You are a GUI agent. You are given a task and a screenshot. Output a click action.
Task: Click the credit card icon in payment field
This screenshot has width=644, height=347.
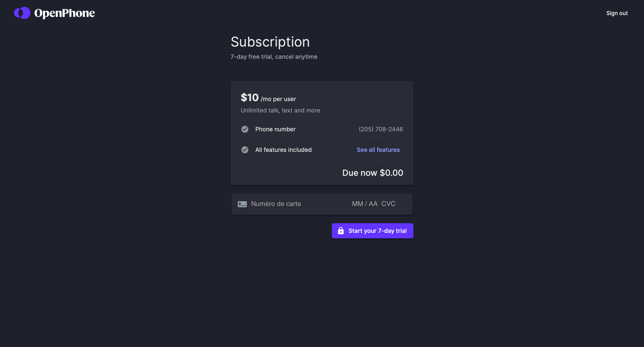coord(242,204)
